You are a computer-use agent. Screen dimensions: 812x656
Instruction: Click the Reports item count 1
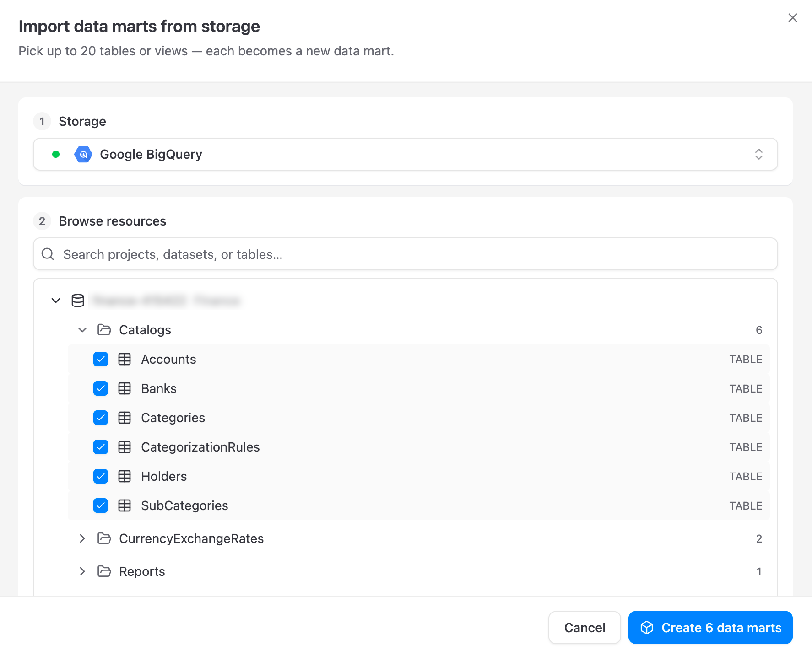click(x=759, y=572)
